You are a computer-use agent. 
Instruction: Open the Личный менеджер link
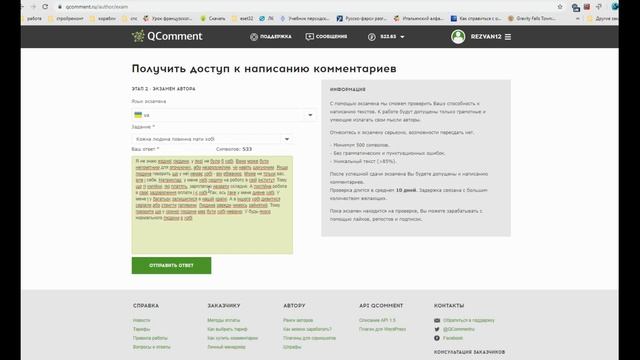click(226, 347)
